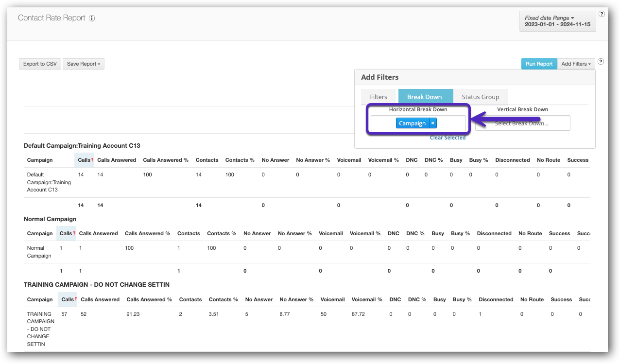Select the Break Down tab
Screen dimensions: 620x364
(425, 97)
